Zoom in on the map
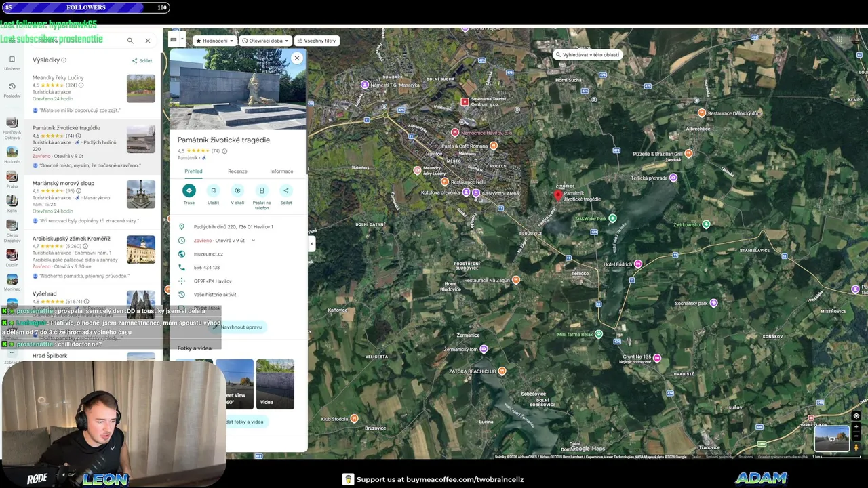 tap(856, 427)
